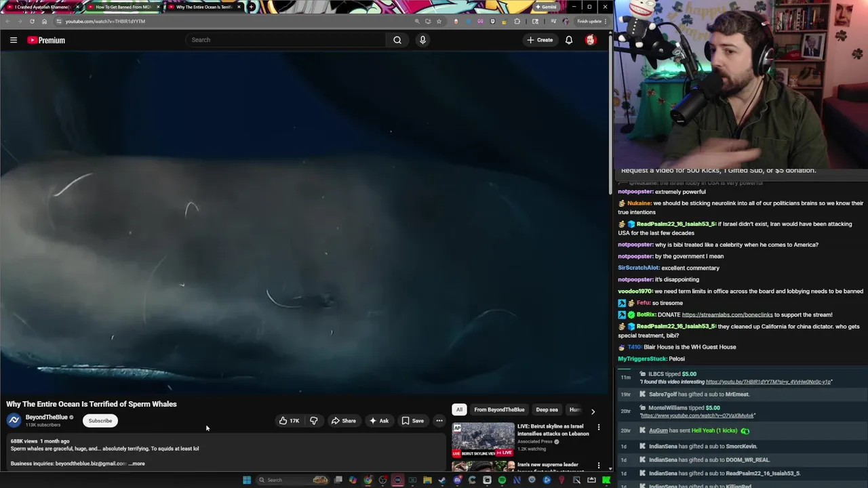Open the streamlabs.com/boneclinks donate link
Image resolution: width=868 pixels, height=488 pixels.
pyautogui.click(x=727, y=314)
